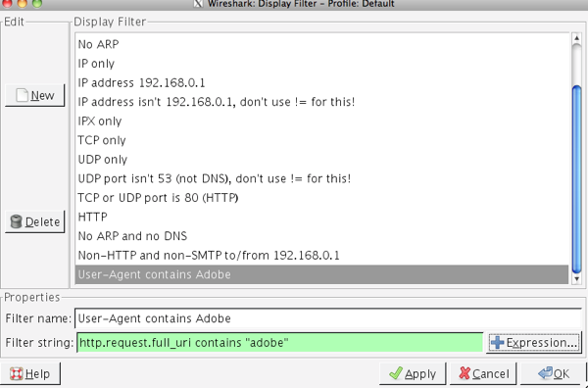This screenshot has width=588, height=388.
Task: Cancel the Display Filter dialog
Action: [483, 373]
